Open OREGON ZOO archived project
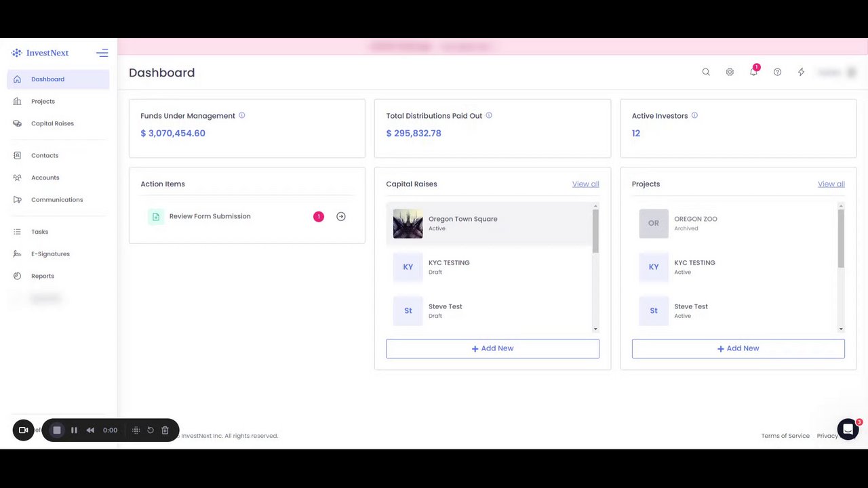The width and height of the screenshot is (868, 488). [x=734, y=224]
